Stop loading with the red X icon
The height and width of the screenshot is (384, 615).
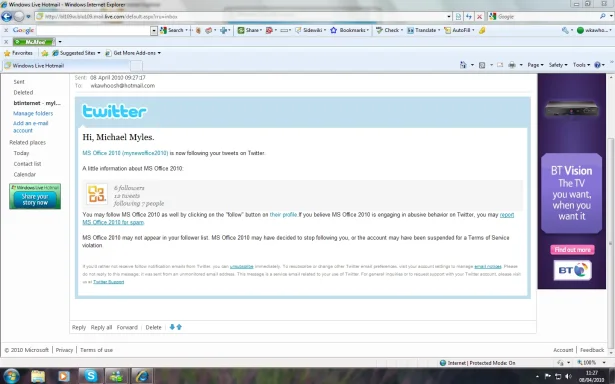[479, 16]
